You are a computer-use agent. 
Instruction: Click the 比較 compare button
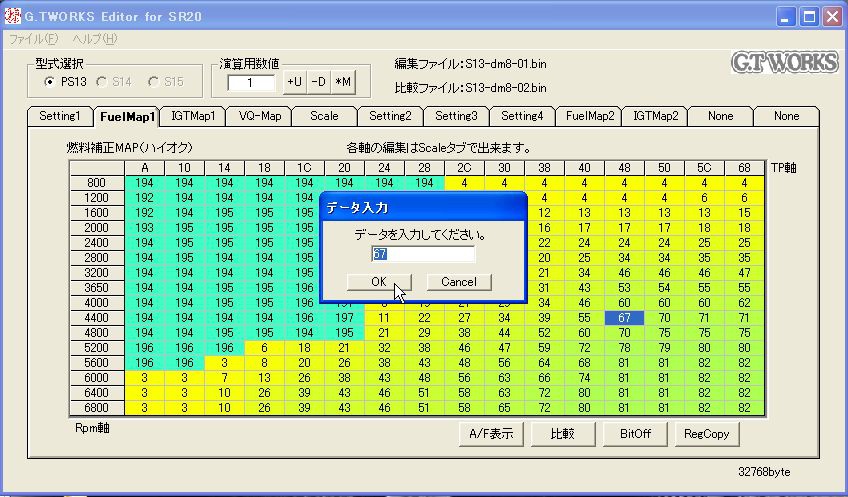563,434
